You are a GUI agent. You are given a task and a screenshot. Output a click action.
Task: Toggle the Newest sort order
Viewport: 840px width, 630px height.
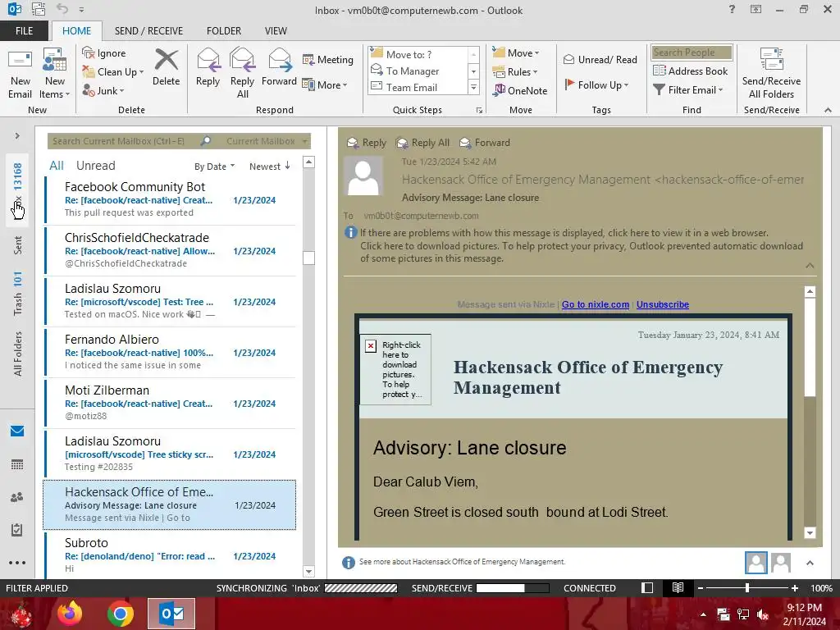pos(269,167)
